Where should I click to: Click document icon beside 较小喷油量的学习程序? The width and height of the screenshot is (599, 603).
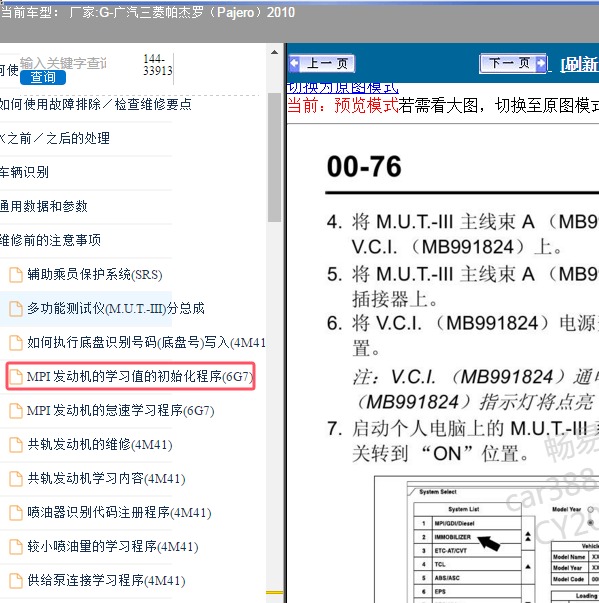tap(16, 546)
